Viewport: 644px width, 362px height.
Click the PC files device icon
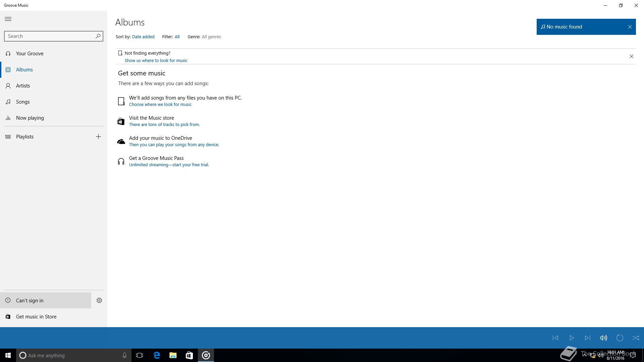pos(121,101)
